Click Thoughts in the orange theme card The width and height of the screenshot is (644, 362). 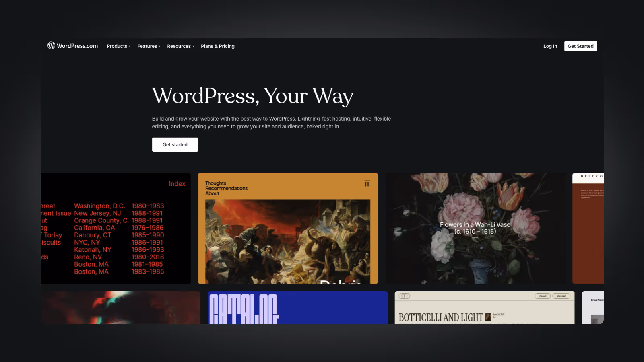coord(216,183)
